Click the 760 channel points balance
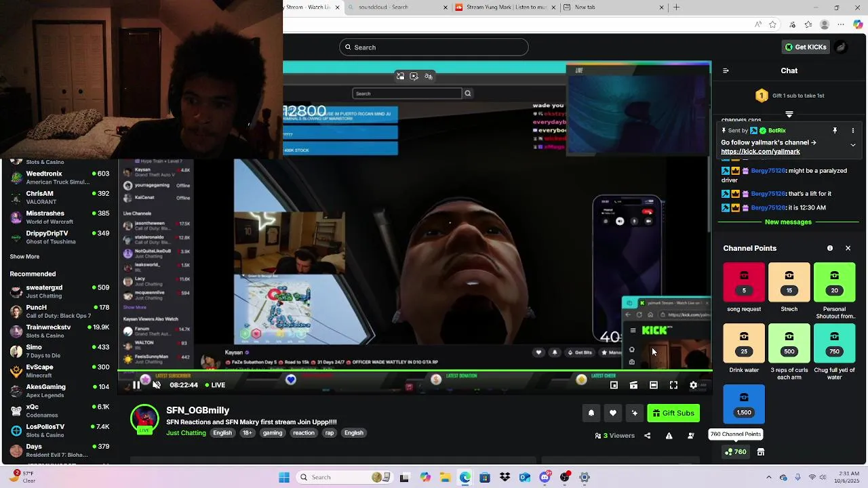Image resolution: width=868 pixels, height=488 pixels. [735, 452]
